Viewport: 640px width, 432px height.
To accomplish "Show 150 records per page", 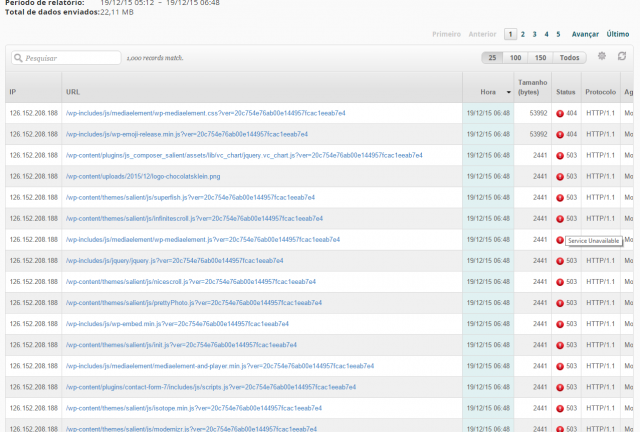I will pyautogui.click(x=540, y=58).
